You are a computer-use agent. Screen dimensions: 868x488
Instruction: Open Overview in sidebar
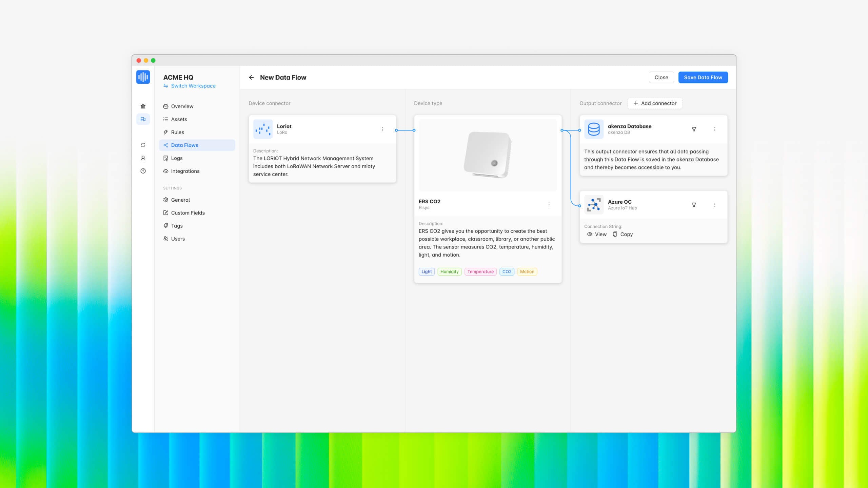[197, 106]
